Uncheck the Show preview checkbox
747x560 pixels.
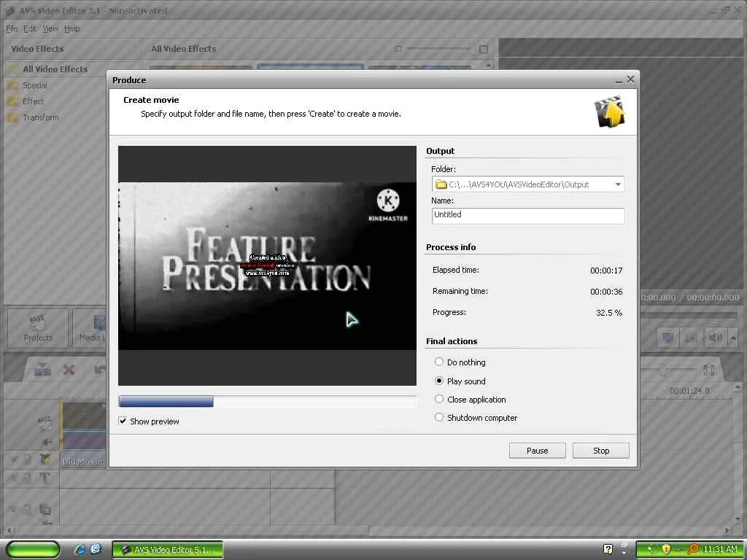(x=123, y=421)
